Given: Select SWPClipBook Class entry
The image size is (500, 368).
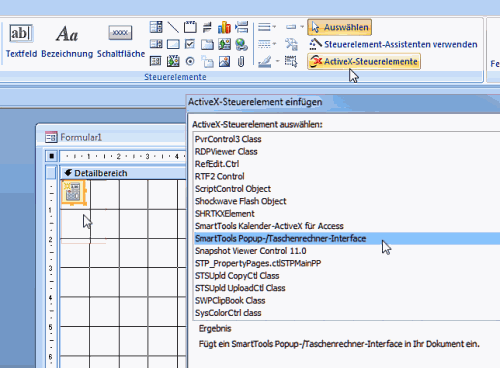Looking at the screenshot, I should coord(347,300).
